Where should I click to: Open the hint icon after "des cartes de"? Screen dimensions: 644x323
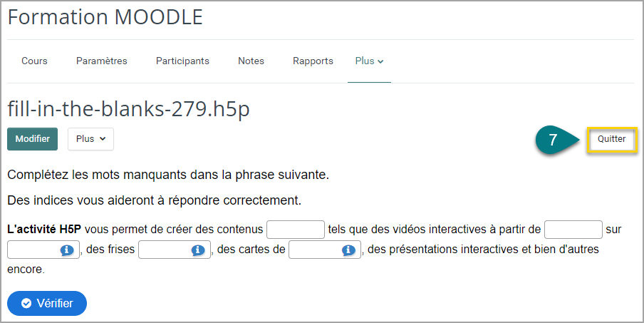[x=348, y=250]
